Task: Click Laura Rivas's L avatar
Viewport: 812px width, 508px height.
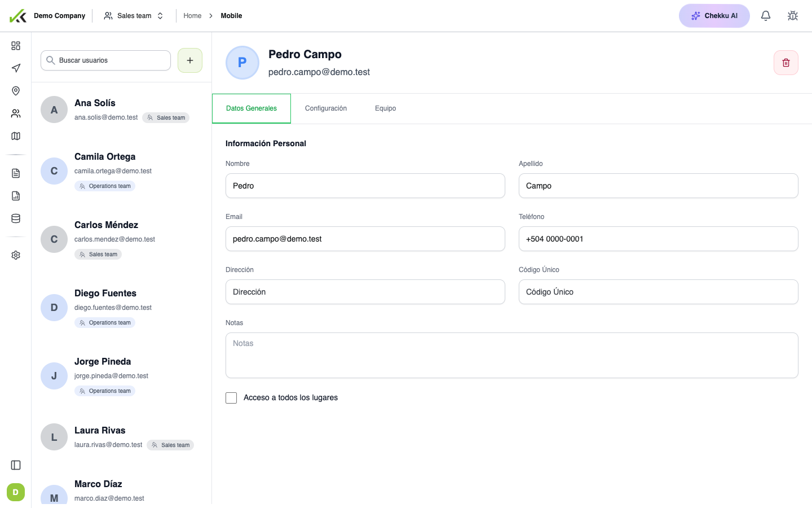Action: click(54, 437)
